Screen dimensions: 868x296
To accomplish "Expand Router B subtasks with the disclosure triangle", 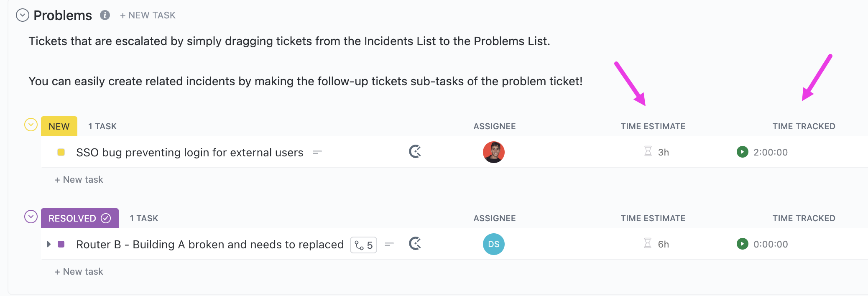I will [49, 245].
